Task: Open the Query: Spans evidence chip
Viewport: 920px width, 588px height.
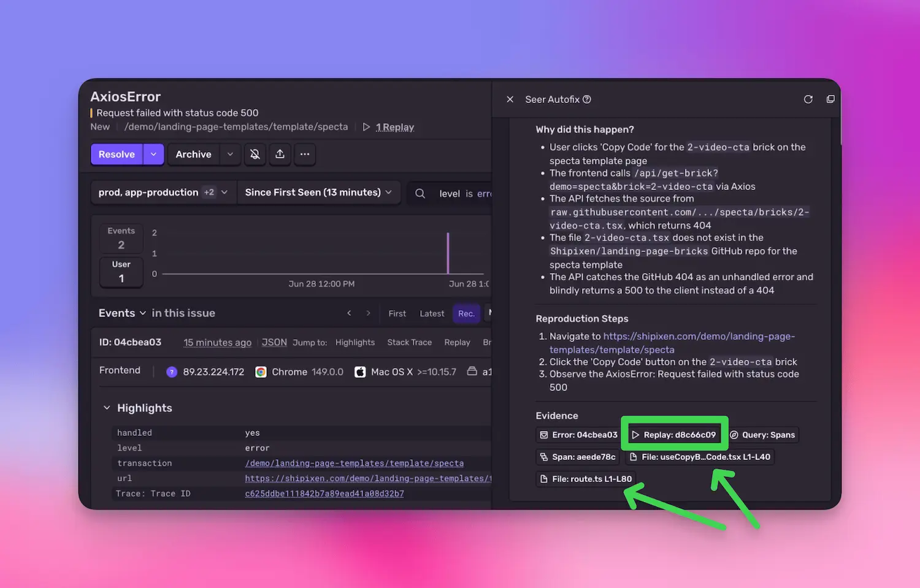Action: tap(762, 435)
